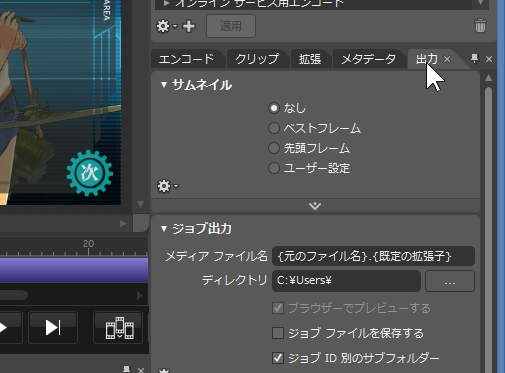Close the bottom-left panel
505x373 pixels.
click(x=141, y=370)
